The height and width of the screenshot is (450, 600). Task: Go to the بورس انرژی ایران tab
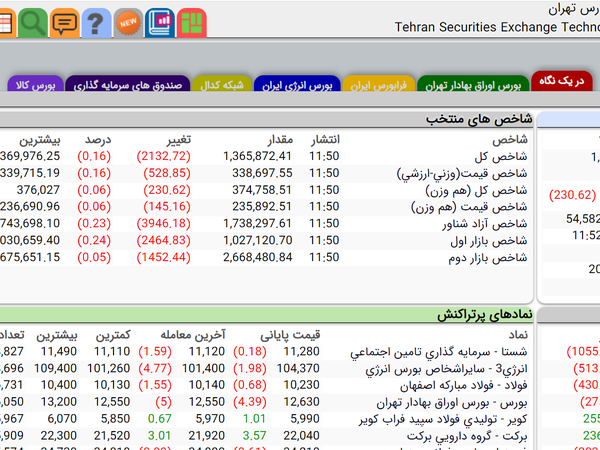tap(297, 84)
